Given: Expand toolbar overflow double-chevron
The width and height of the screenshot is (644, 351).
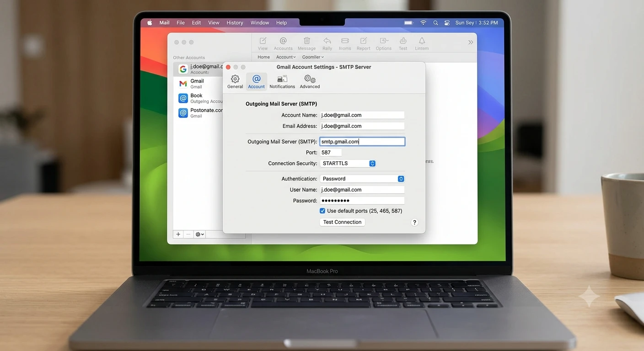Looking at the screenshot, I should (x=471, y=42).
